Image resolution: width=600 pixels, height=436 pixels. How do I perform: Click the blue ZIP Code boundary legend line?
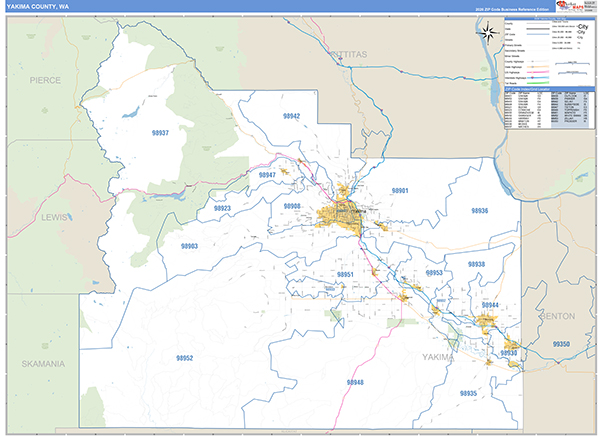point(538,34)
